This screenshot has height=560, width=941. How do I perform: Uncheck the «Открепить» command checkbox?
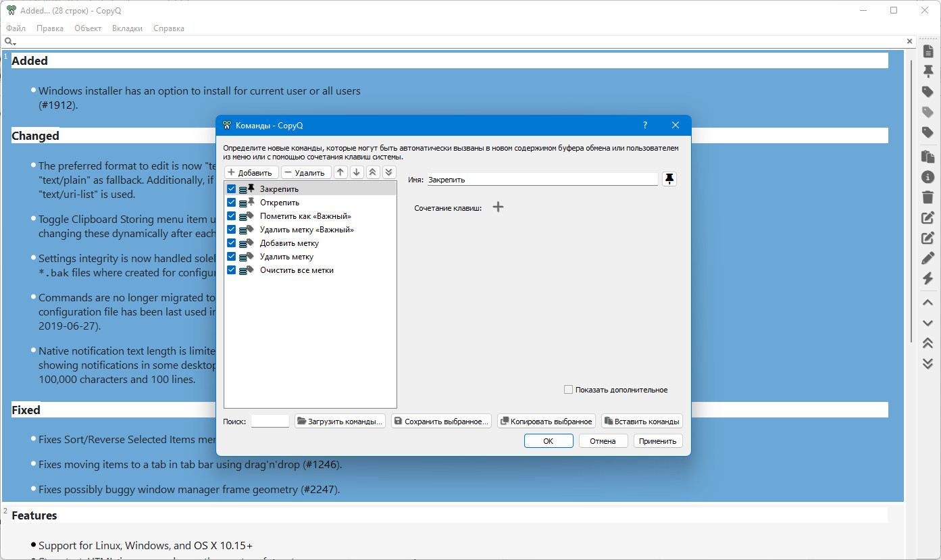[232, 203]
